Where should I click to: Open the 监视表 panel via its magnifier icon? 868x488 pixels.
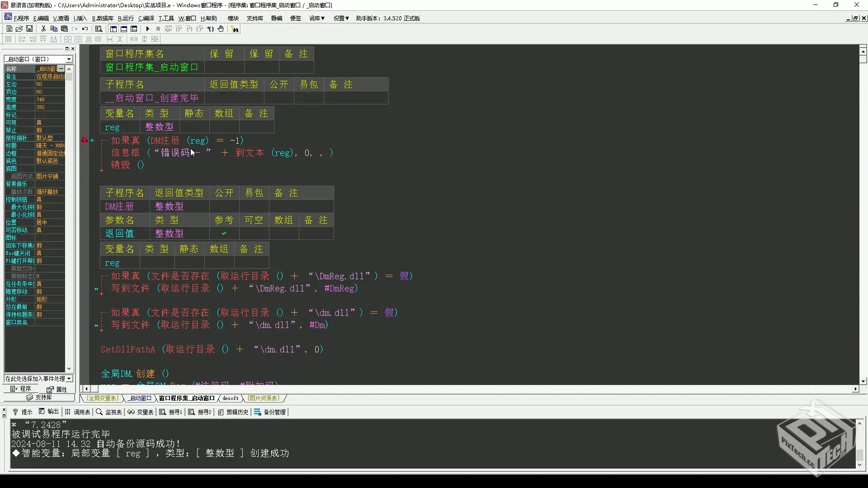(x=99, y=412)
